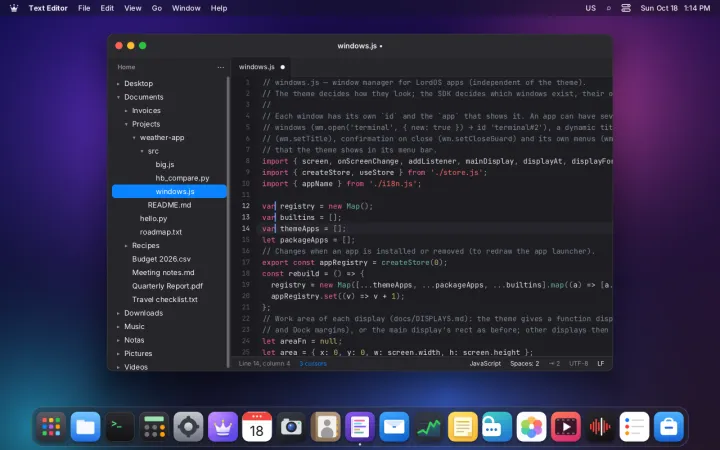Click the sidebar vertical scrollbar
This screenshot has width=720, height=450.
[x=228, y=222]
